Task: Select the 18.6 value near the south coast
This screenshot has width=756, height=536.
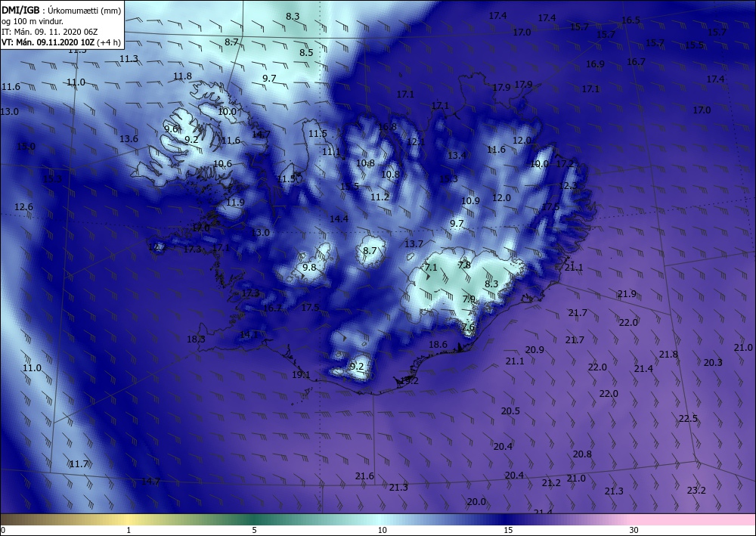Action: (438, 344)
